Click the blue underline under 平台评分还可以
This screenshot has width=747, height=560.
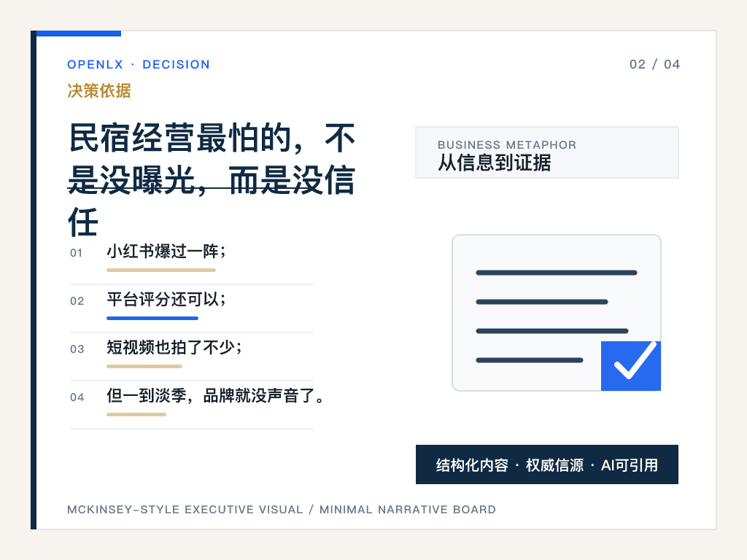coord(152,318)
